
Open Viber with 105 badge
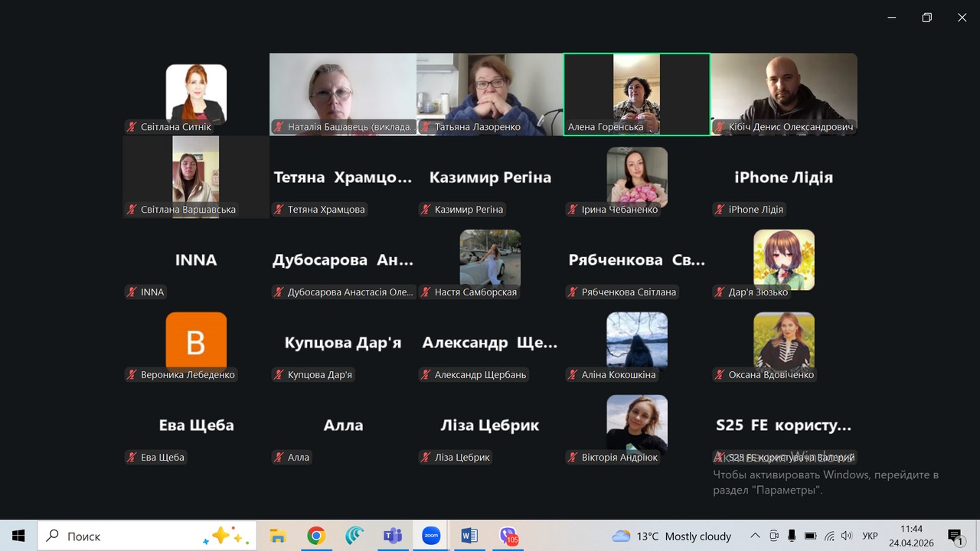[x=508, y=536]
